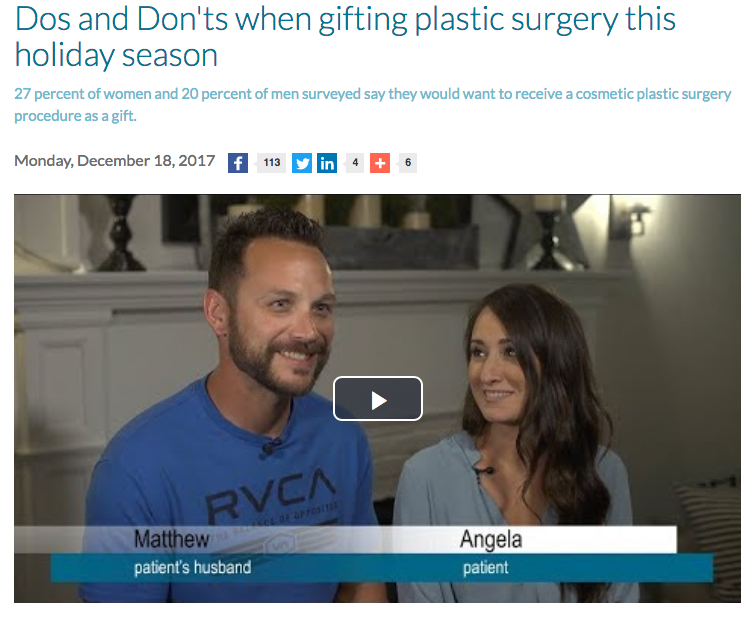This screenshot has width=756, height=624.
Task: Click the survey percentages subtitle text
Action: click(373, 105)
